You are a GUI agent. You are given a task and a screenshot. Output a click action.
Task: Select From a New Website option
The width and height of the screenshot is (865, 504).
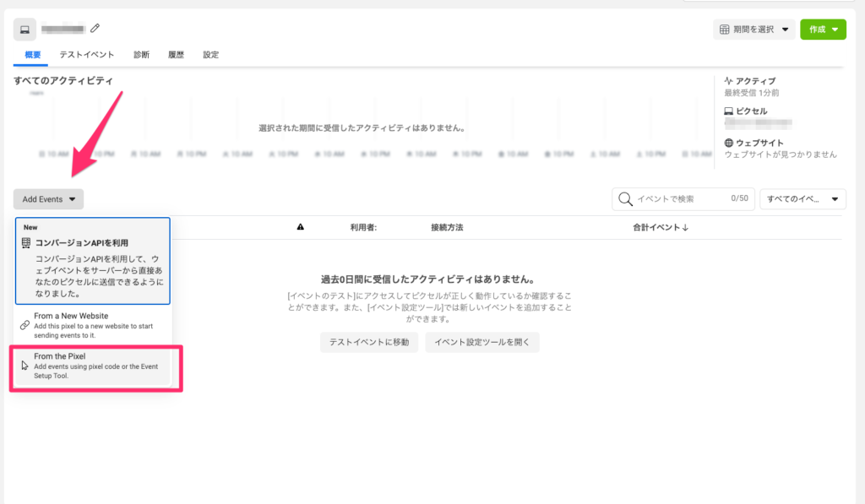click(93, 325)
